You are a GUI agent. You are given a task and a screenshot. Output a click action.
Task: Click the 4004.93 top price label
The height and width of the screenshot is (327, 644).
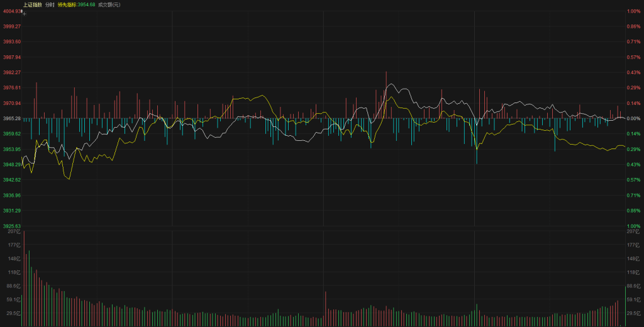(11, 11)
